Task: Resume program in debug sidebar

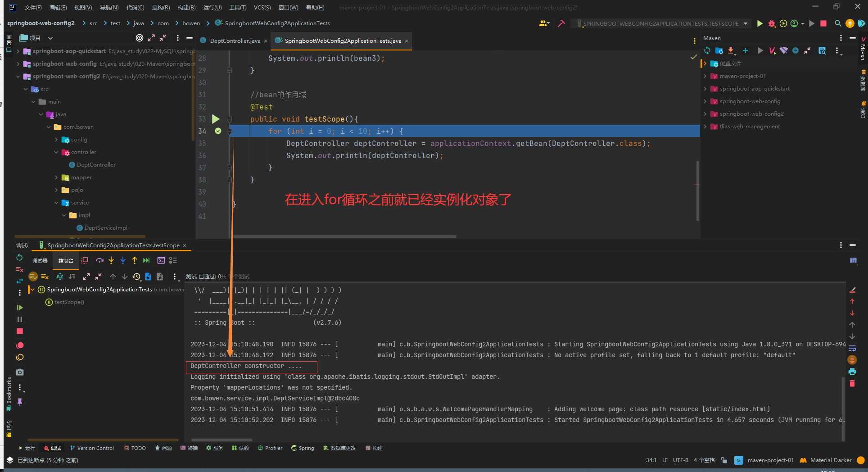Action: pyautogui.click(x=19, y=308)
